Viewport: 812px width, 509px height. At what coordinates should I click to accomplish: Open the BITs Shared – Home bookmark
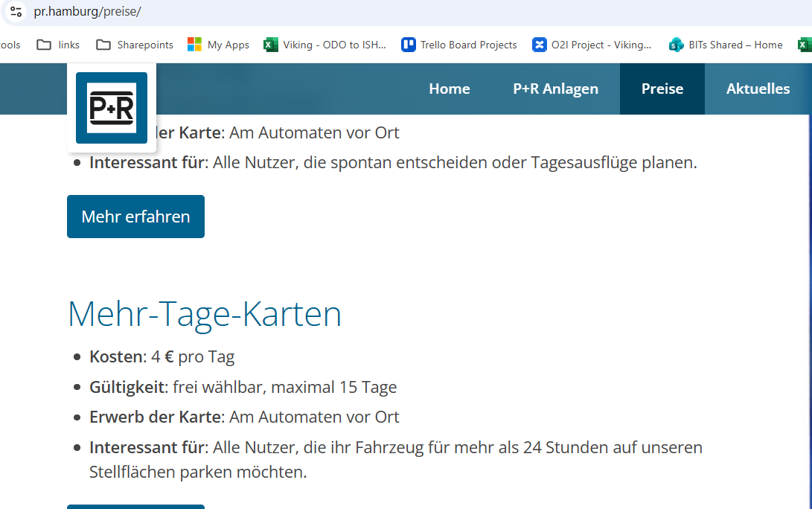pos(726,45)
